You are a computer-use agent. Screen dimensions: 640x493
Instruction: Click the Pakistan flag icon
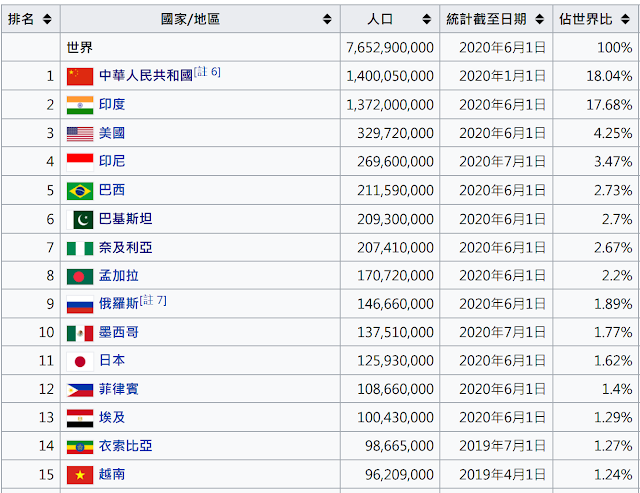pos(80,220)
